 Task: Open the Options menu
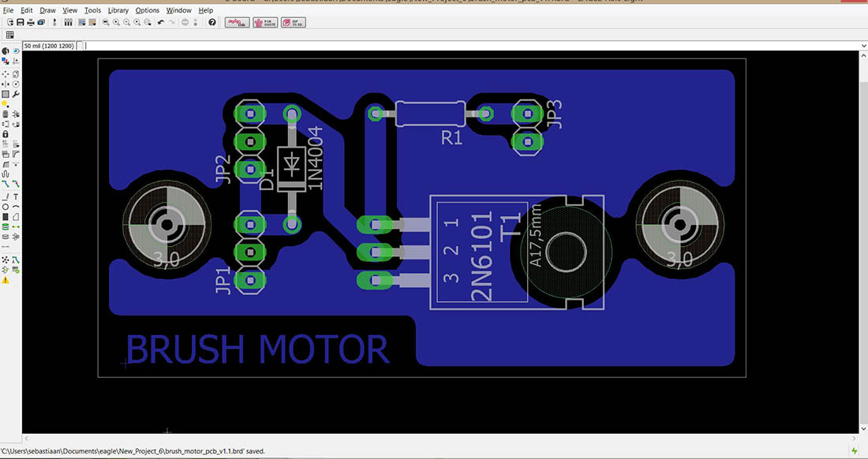coord(148,10)
